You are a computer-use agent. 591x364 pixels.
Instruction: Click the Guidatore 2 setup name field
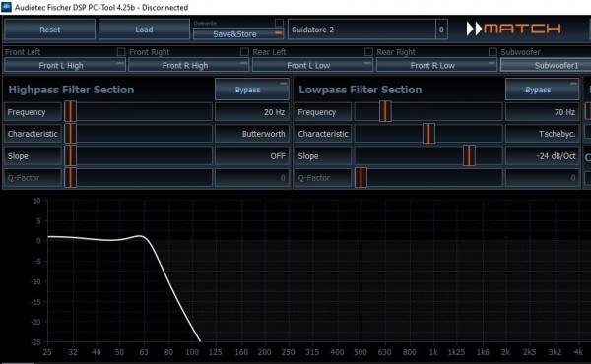(x=361, y=30)
